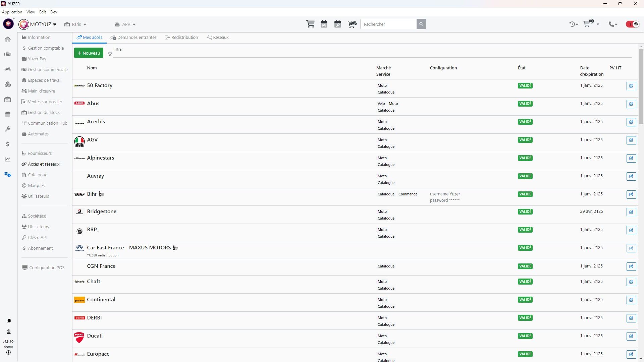Click the cart with motorcycle icon
This screenshot has height=362, width=644.
pos(352,24)
